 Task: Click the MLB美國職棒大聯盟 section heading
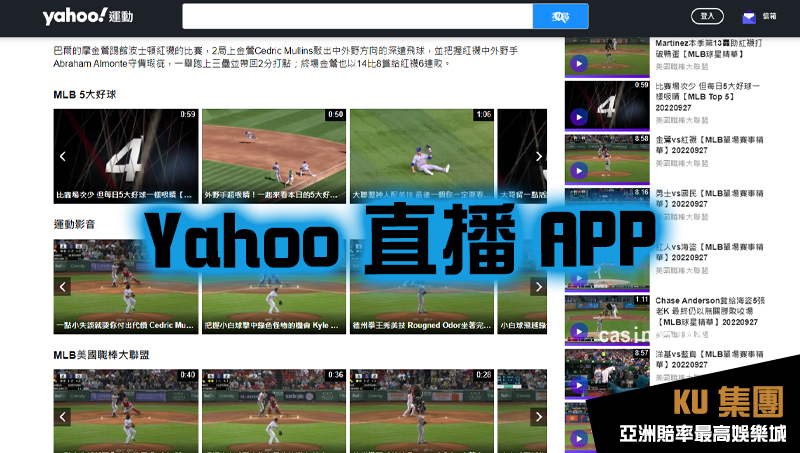click(101, 355)
